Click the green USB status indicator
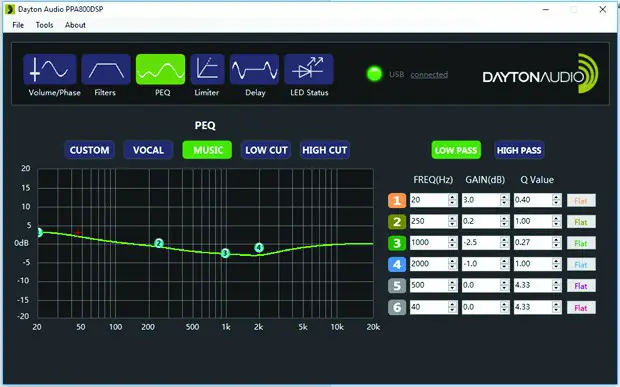 [374, 74]
